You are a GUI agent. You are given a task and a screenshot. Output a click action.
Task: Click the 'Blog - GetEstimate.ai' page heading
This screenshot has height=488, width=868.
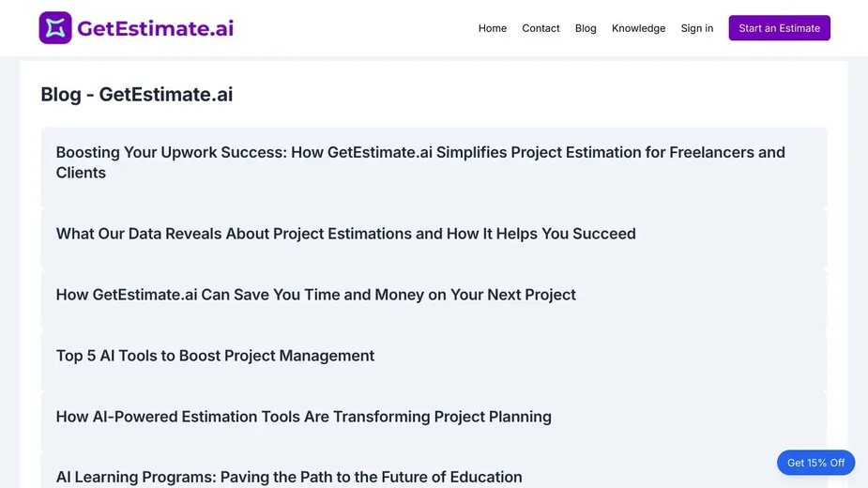point(137,94)
